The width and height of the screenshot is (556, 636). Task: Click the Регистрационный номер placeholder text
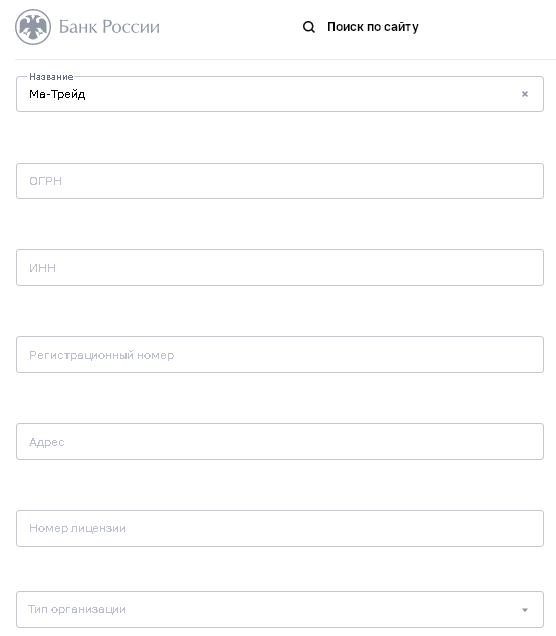(x=101, y=355)
